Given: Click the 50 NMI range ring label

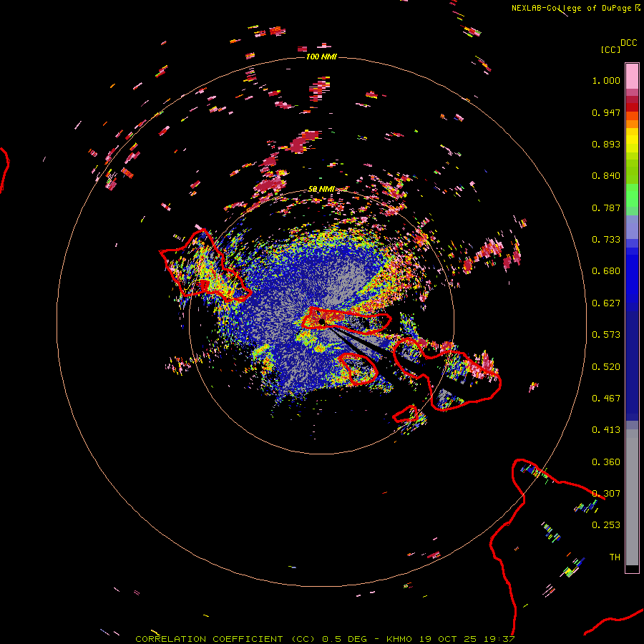Looking at the screenshot, I should pos(321,189).
